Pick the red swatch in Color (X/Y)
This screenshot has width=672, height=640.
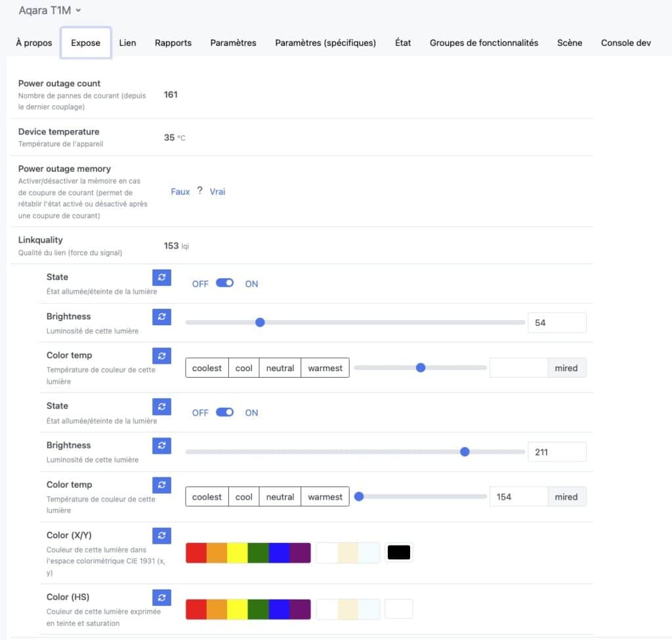[196, 553]
